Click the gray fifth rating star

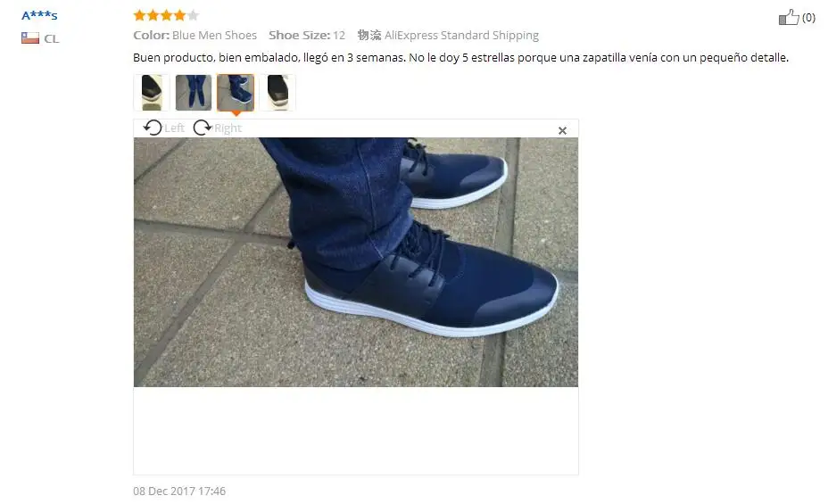tap(194, 15)
